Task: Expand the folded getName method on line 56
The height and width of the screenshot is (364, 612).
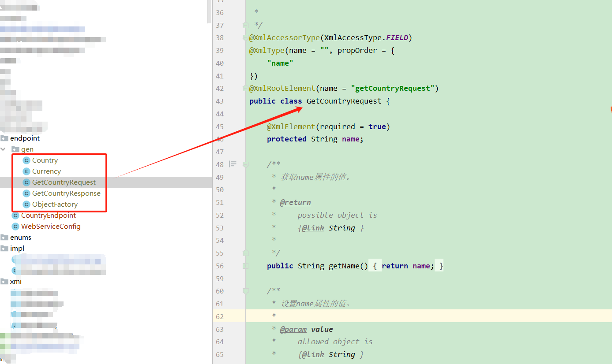Action: (246, 266)
